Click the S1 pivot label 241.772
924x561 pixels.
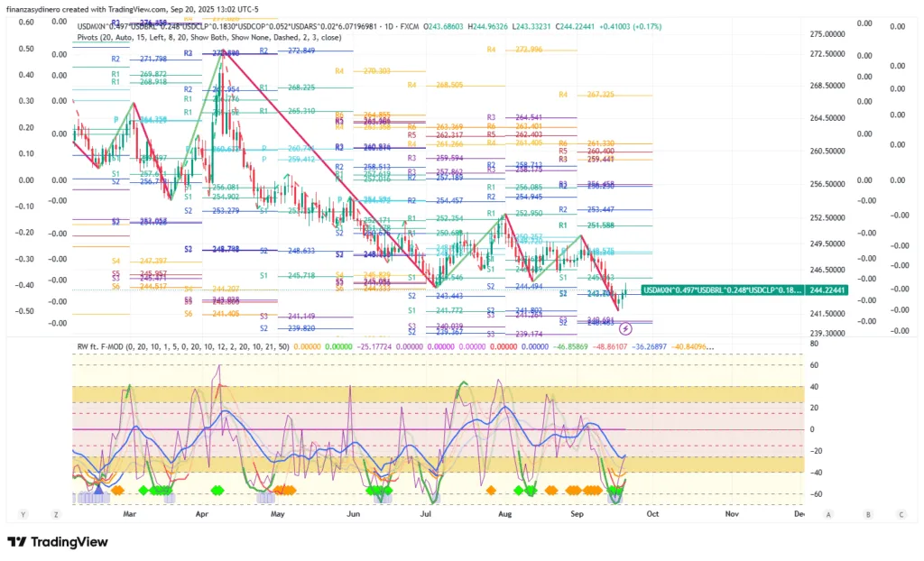pyautogui.click(x=449, y=311)
